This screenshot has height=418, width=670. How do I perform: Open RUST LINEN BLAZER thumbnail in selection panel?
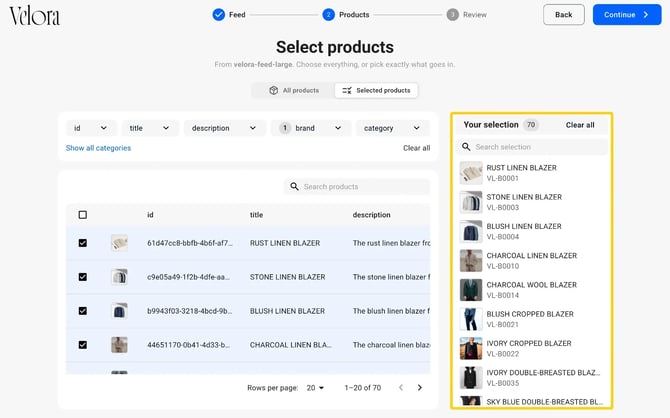coord(471,173)
